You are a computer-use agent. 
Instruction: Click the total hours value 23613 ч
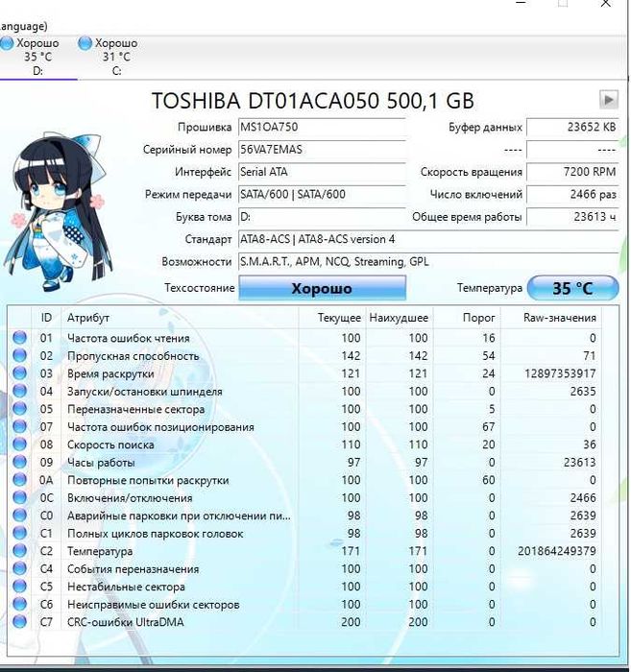tap(572, 217)
